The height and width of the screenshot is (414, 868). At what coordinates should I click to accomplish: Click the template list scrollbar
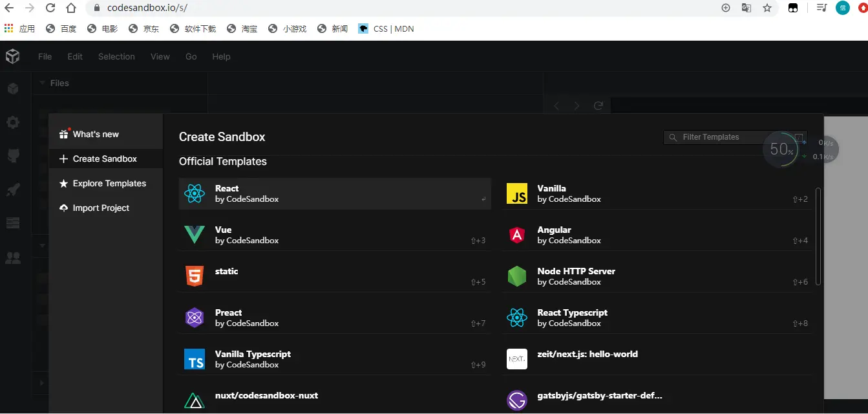pyautogui.click(x=818, y=236)
